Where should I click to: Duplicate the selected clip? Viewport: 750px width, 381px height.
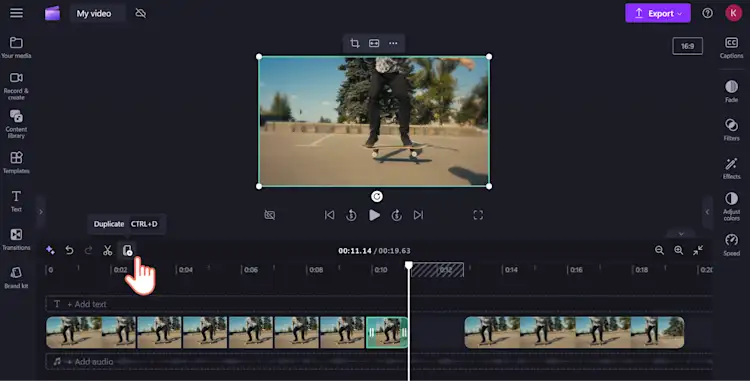tap(127, 250)
